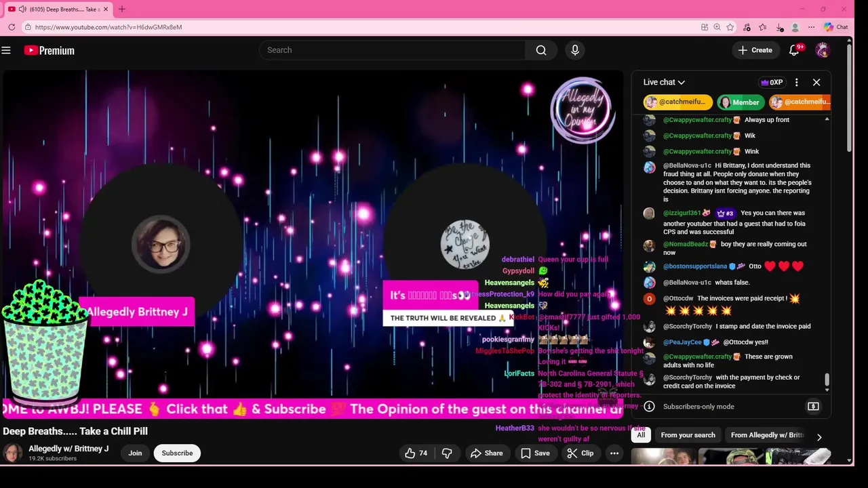Click the 19.2K subscribers text
This screenshot has height=488, width=868.
(52, 459)
